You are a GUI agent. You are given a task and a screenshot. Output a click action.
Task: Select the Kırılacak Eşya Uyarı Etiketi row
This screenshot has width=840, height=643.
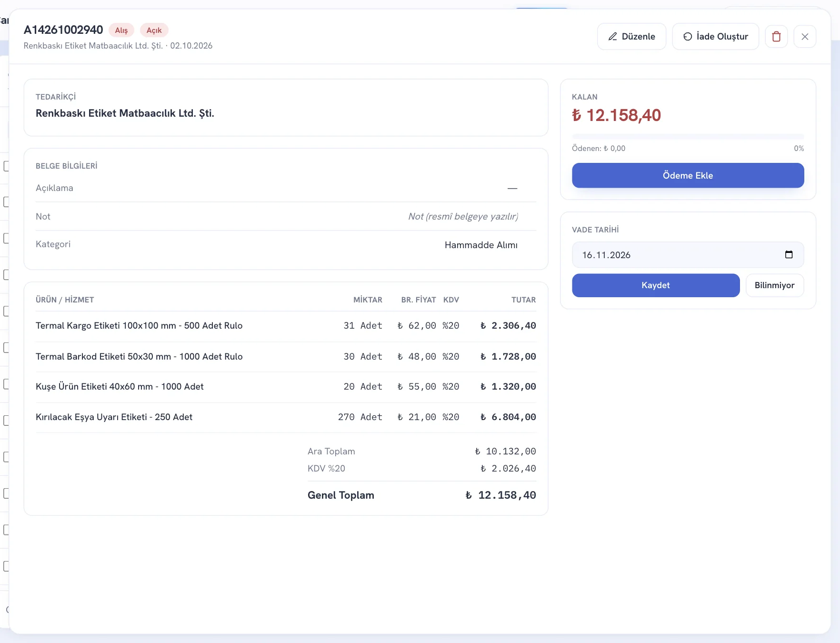tap(286, 417)
